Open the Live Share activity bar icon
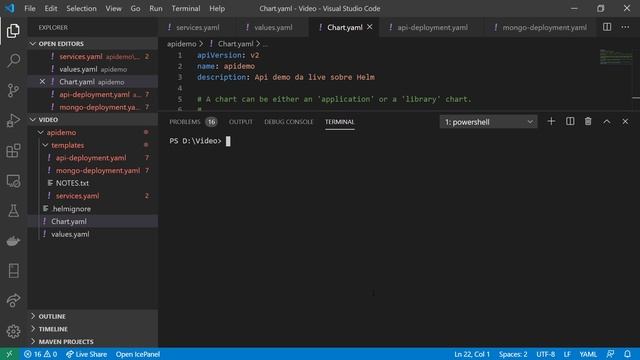640x360 pixels. click(x=13, y=301)
